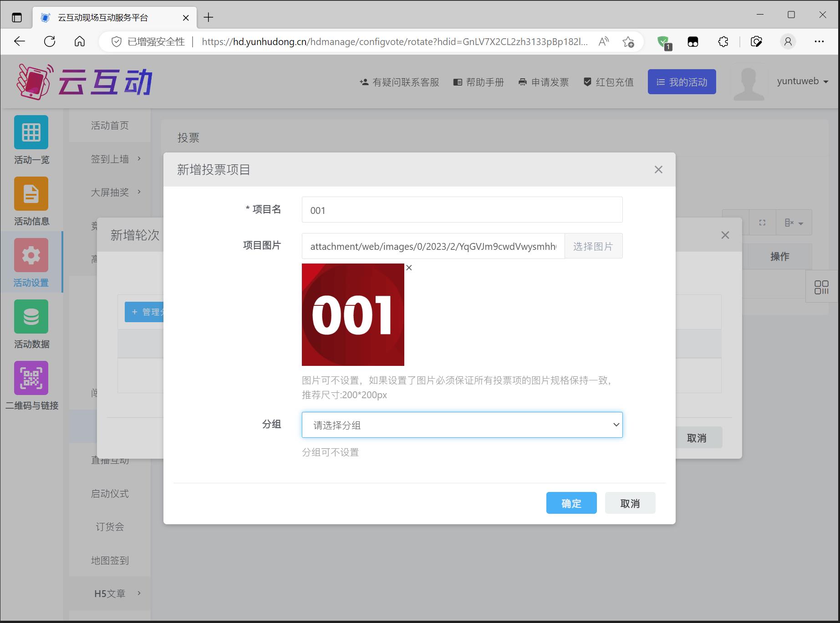Click the browser Extensions puzzle icon

tap(723, 42)
